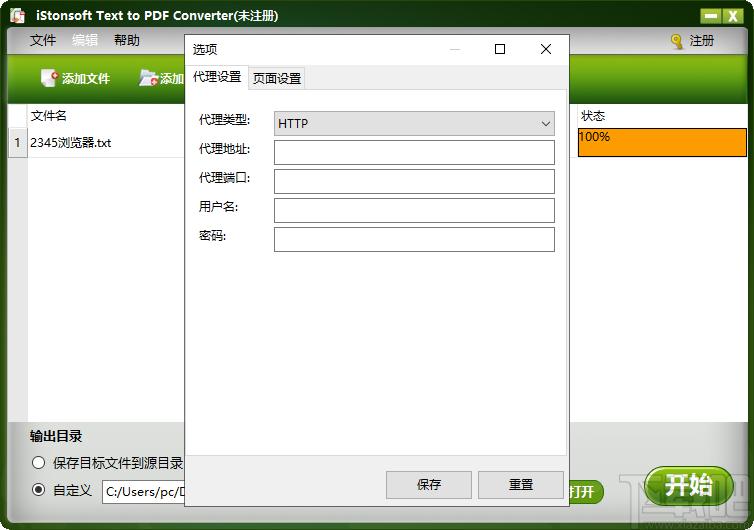Click the 代理地址 input field
754x530 pixels.
coord(414,152)
